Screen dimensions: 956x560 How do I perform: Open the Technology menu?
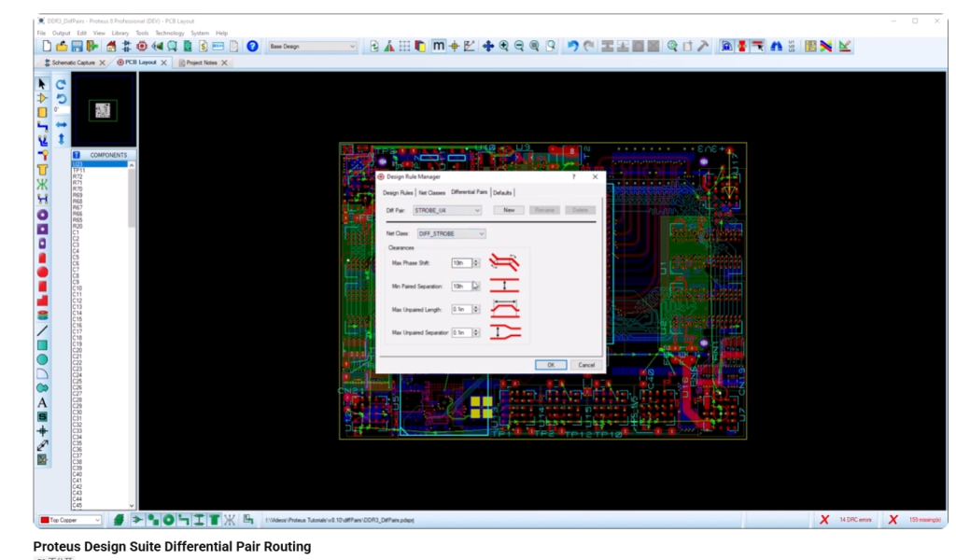click(170, 33)
